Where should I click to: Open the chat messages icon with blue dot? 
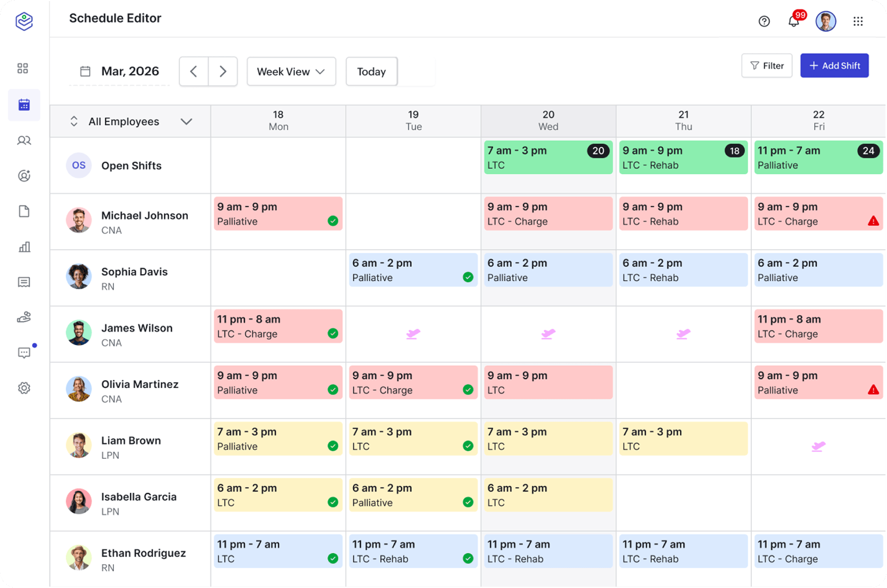coord(24,353)
